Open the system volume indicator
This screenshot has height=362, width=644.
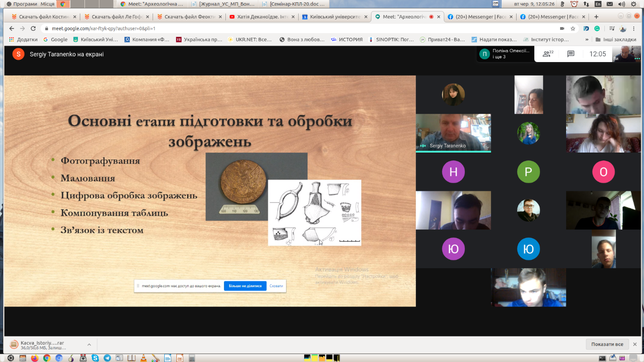[621, 4]
